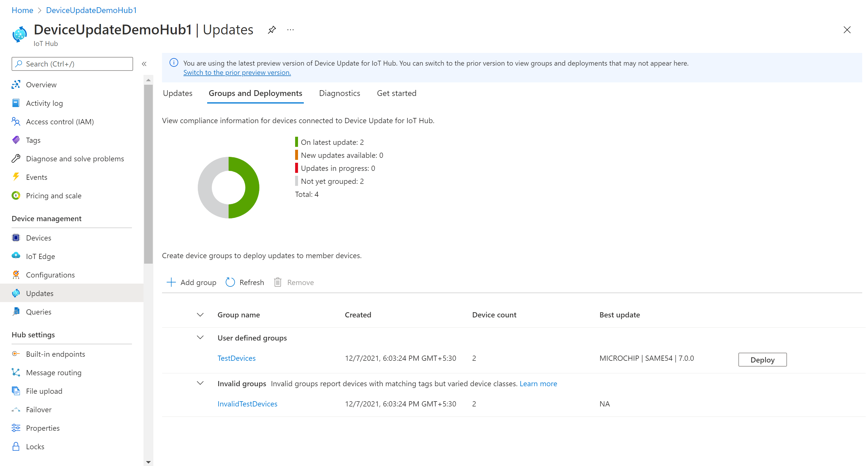Collapse the User defined groups section
The height and width of the screenshot is (466, 868).
(x=200, y=337)
